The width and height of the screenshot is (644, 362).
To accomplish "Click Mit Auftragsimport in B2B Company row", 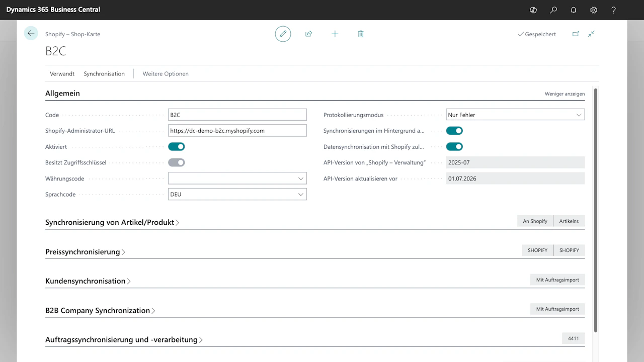I will coord(557,309).
